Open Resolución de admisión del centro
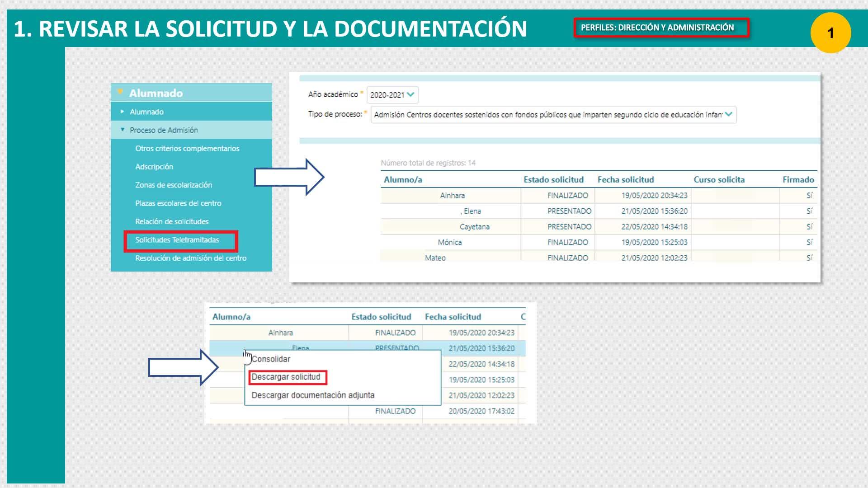 tap(191, 258)
